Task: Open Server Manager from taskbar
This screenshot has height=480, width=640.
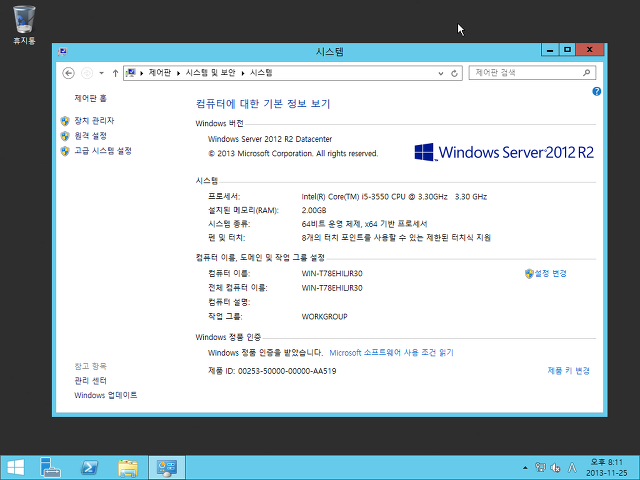Action: [x=50, y=467]
